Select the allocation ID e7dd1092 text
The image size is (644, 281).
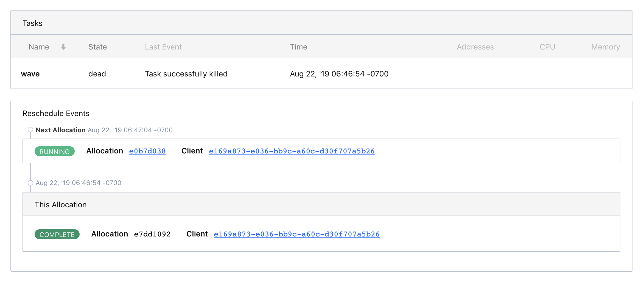[152, 234]
